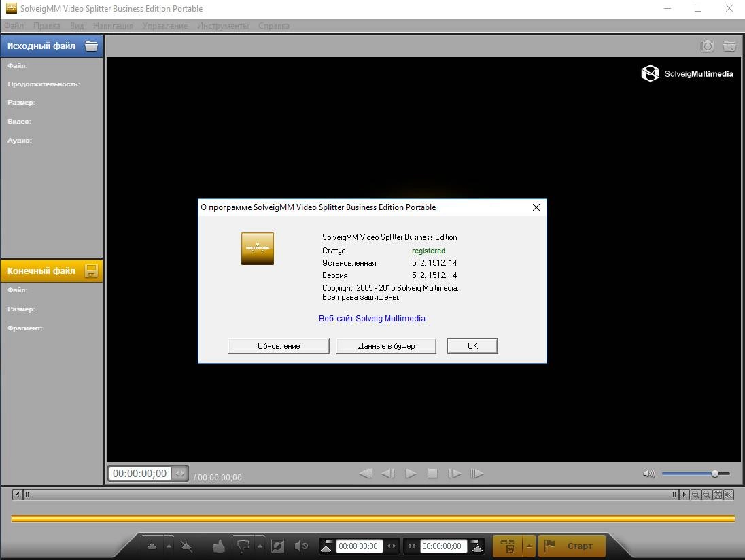Click the stepper beside current time field

(x=180, y=474)
